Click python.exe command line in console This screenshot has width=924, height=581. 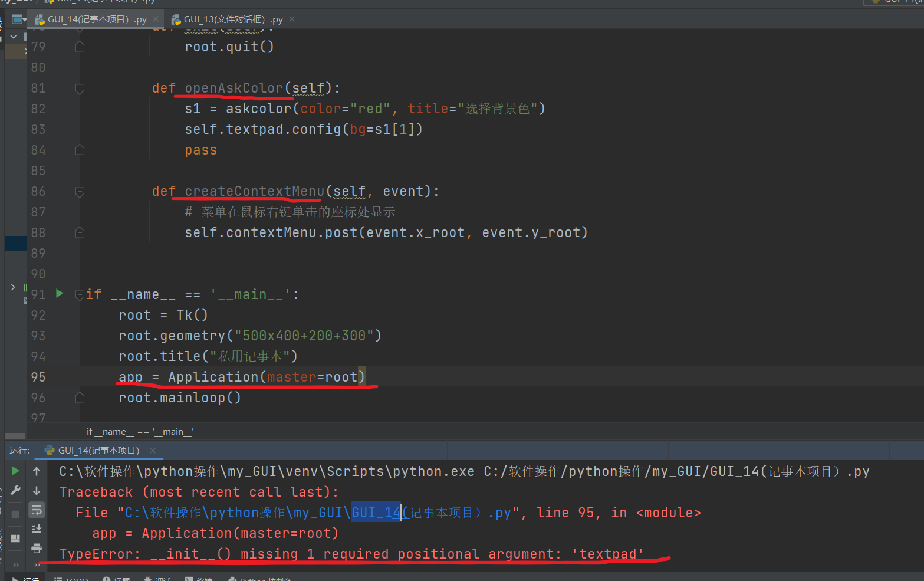pos(464,471)
